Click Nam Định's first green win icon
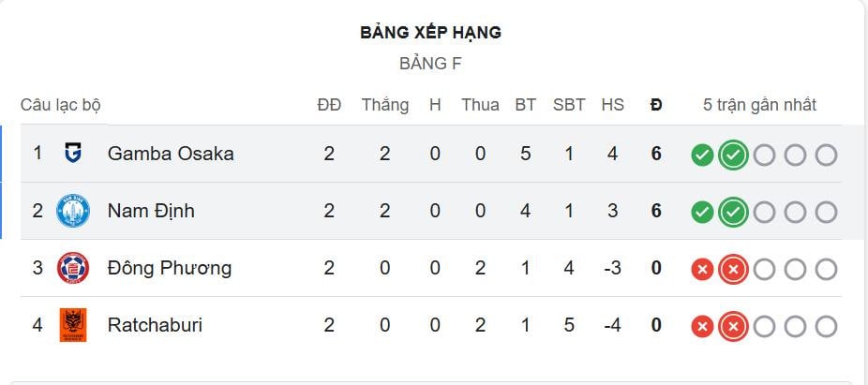Image resolution: width=868 pixels, height=385 pixels. 702,213
